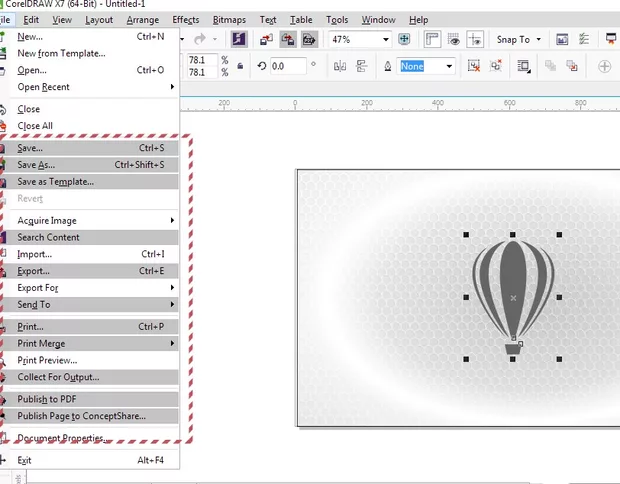
Task: Click the mirror vertically icon
Action: 362,66
